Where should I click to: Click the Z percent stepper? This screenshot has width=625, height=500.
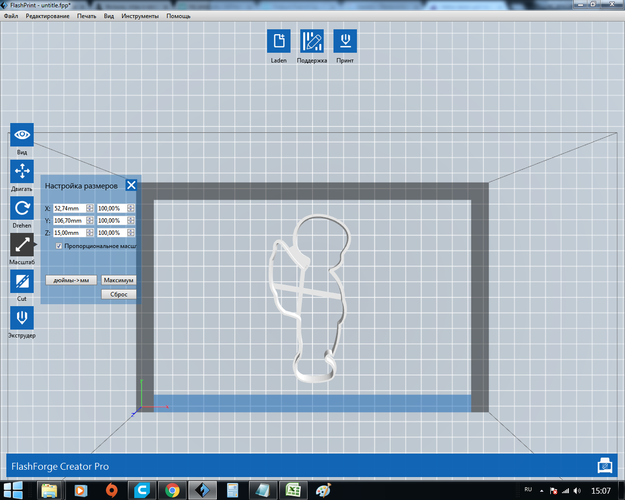tap(131, 232)
